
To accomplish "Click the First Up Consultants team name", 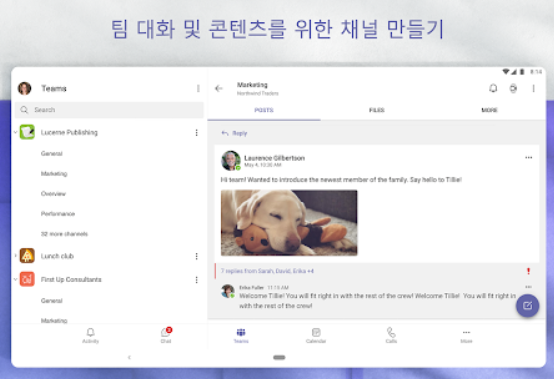I will [71, 280].
